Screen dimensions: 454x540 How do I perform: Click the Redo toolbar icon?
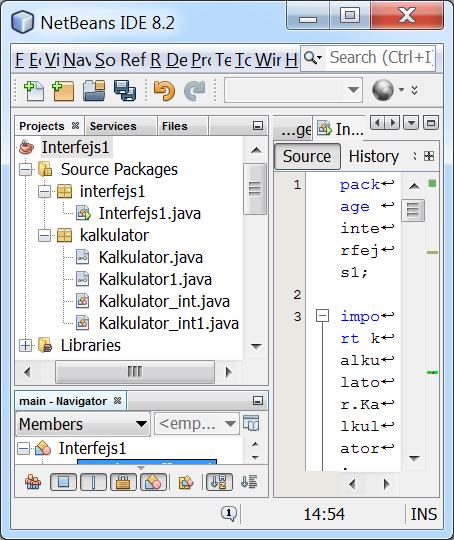coord(194,91)
